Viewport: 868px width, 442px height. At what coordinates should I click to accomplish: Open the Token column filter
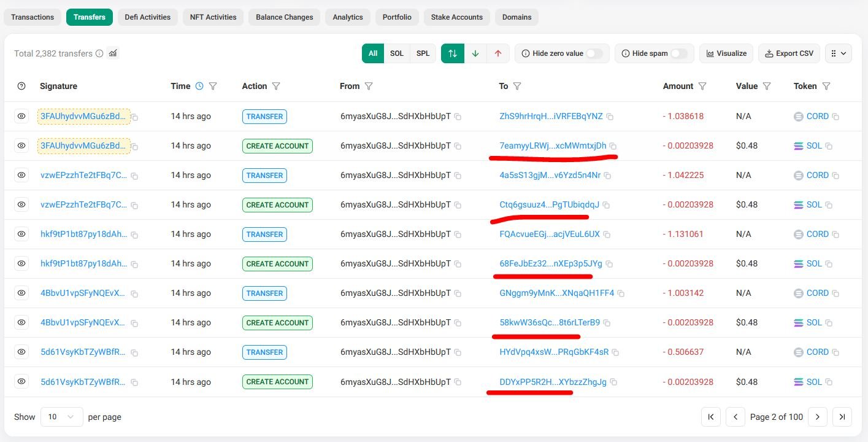coord(826,86)
